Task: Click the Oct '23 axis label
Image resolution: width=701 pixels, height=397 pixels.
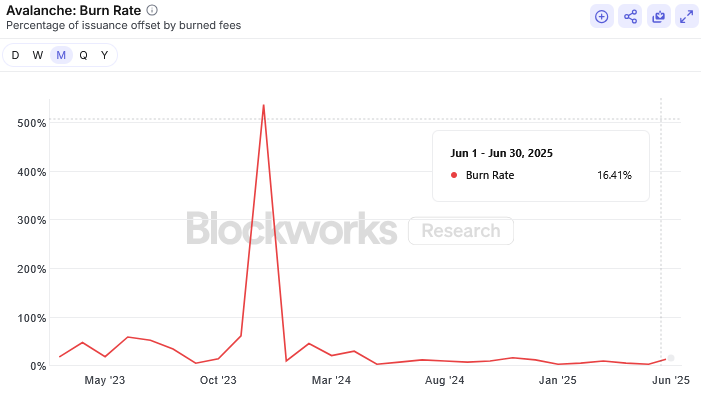Action: tap(218, 380)
